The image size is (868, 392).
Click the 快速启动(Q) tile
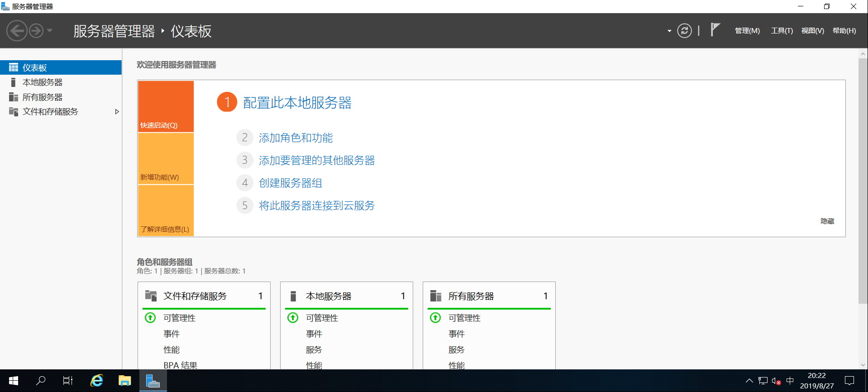(x=166, y=106)
